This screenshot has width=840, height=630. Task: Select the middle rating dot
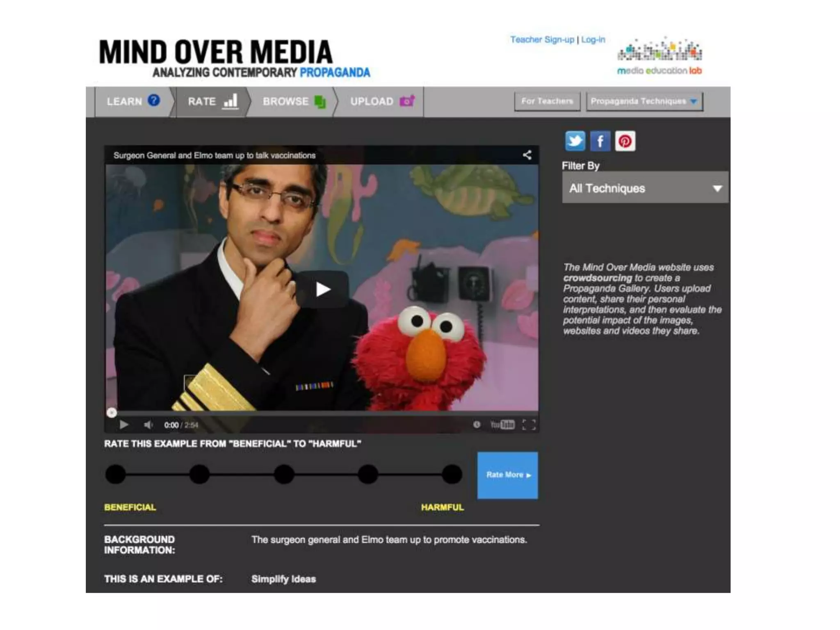point(284,474)
